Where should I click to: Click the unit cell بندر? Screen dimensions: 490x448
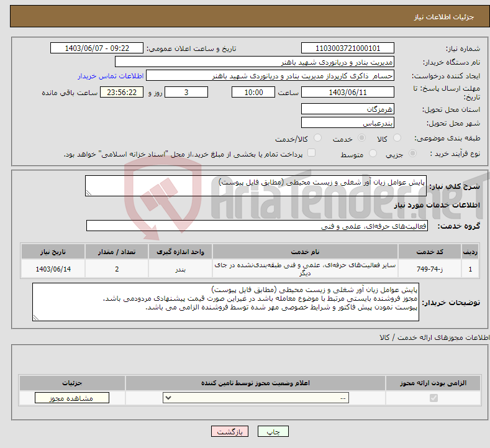click(x=180, y=269)
